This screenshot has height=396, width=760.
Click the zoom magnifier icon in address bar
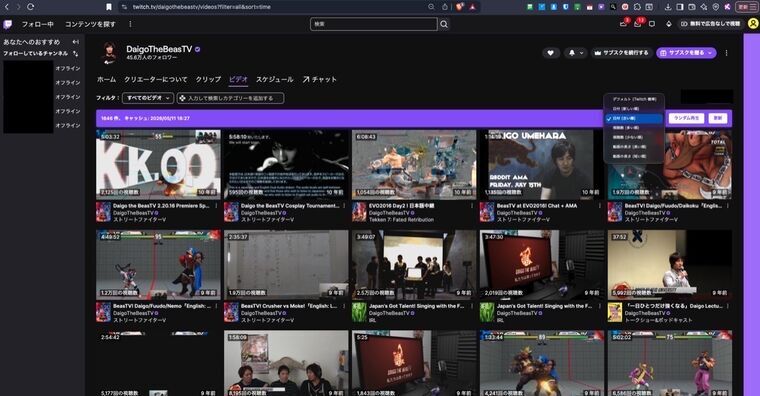[x=431, y=7]
